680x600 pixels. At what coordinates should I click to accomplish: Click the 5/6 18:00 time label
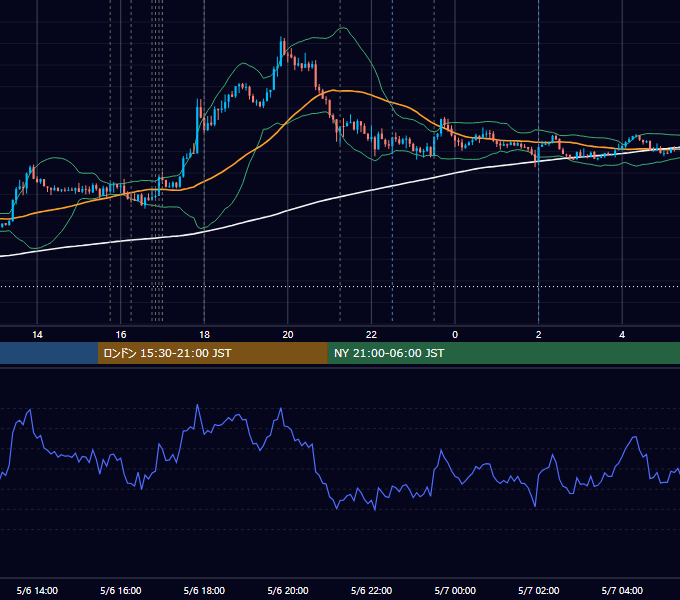point(204,590)
